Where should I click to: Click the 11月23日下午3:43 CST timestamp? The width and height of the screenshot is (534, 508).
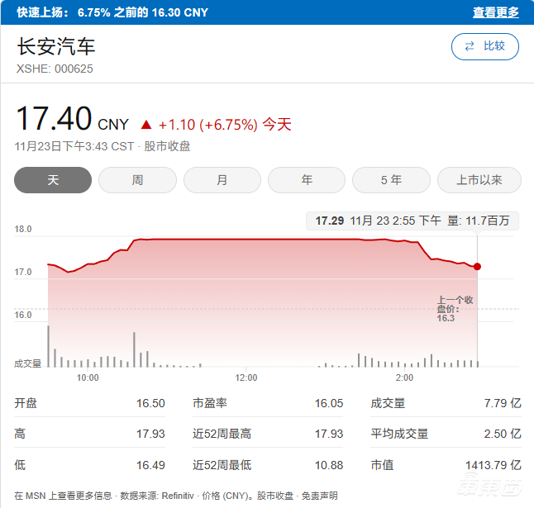74,146
